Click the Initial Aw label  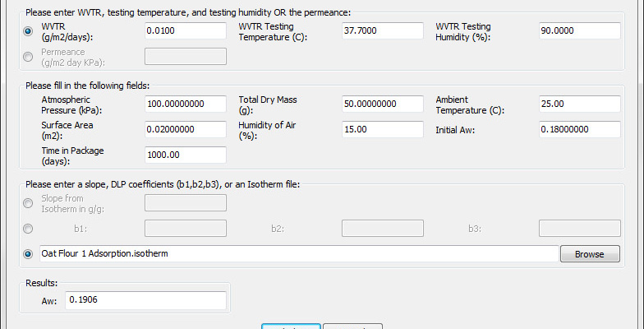455,130
